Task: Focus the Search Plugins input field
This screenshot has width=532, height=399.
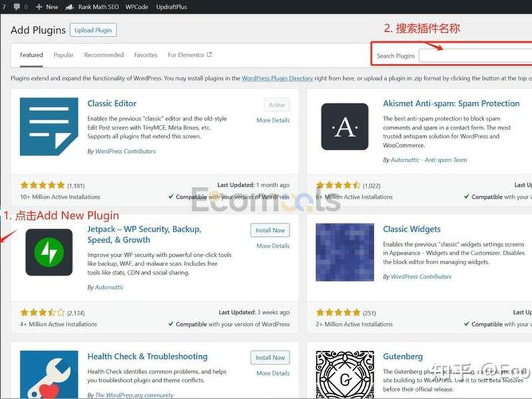Action: [x=475, y=56]
